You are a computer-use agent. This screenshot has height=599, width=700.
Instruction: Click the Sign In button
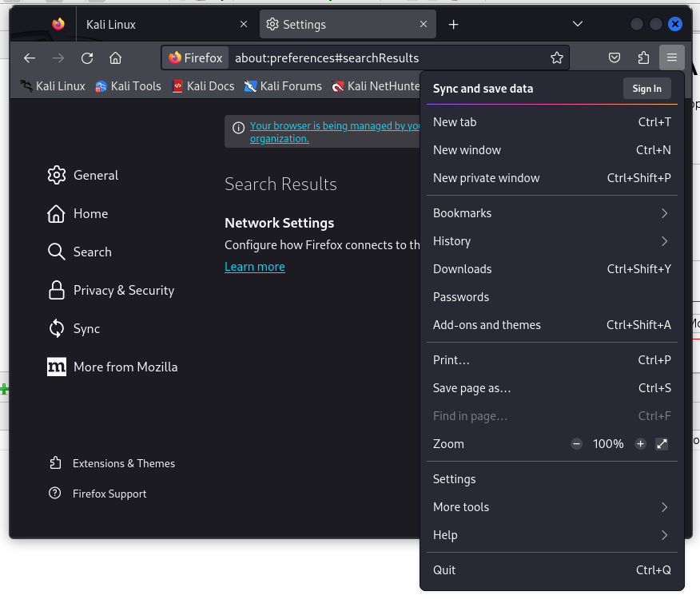click(647, 89)
